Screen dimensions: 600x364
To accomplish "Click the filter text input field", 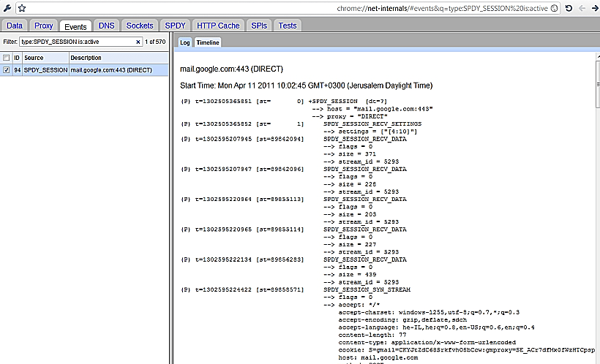I will point(76,42).
